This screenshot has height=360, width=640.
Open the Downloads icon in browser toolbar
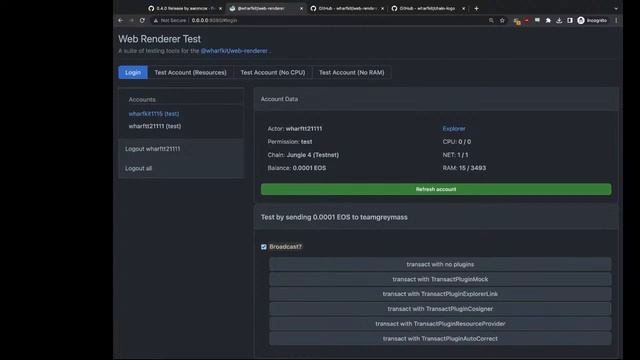[x=559, y=20]
